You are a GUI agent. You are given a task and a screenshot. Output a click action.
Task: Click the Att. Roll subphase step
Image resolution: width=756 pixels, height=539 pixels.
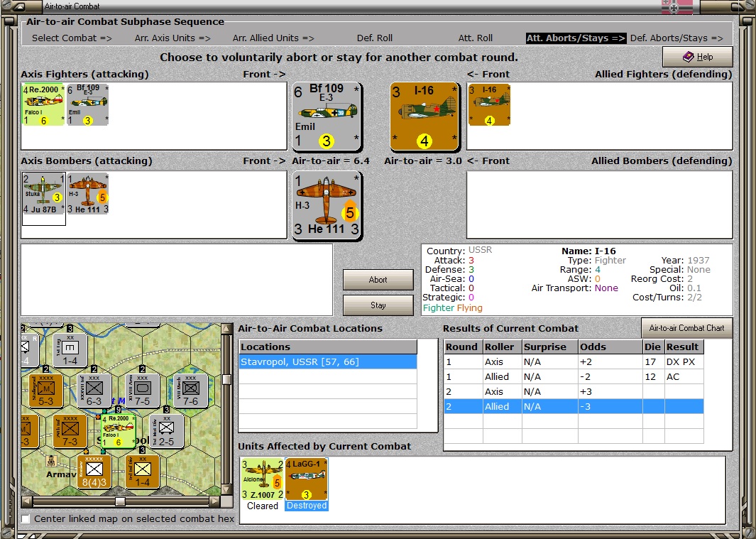tap(476, 38)
